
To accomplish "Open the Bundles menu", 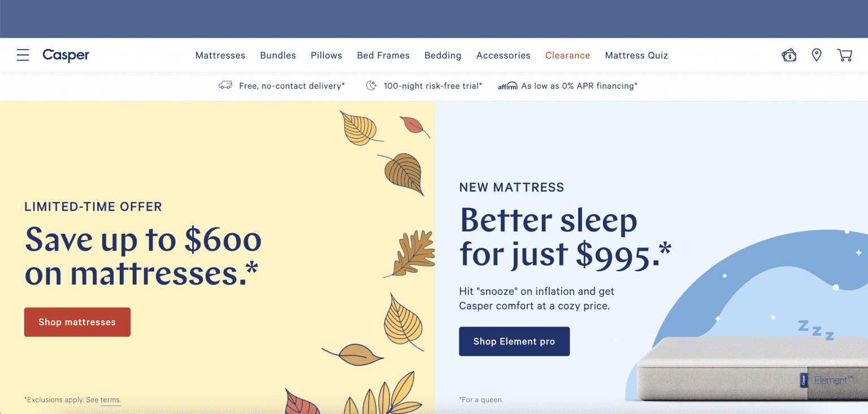I will (x=277, y=55).
